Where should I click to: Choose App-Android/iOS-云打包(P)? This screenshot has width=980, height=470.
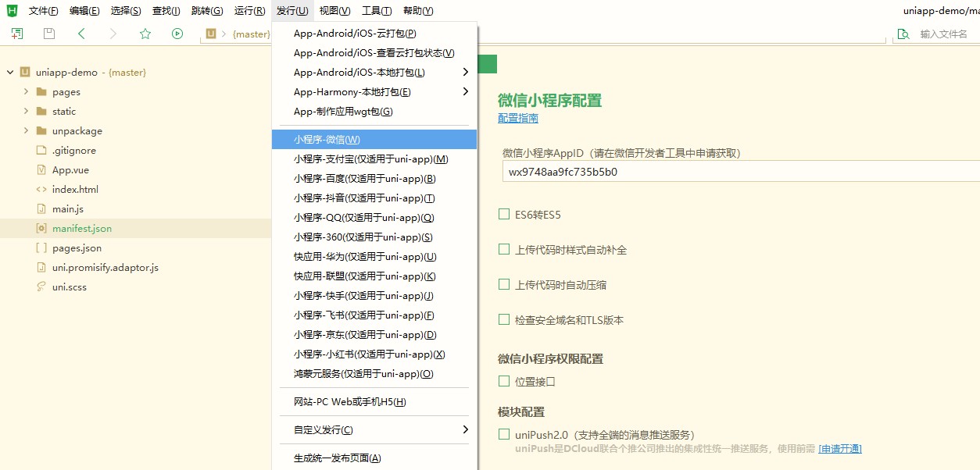[x=374, y=34]
